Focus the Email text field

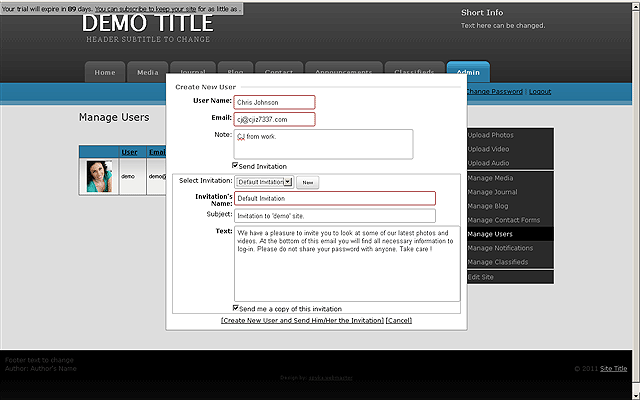tap(274, 120)
